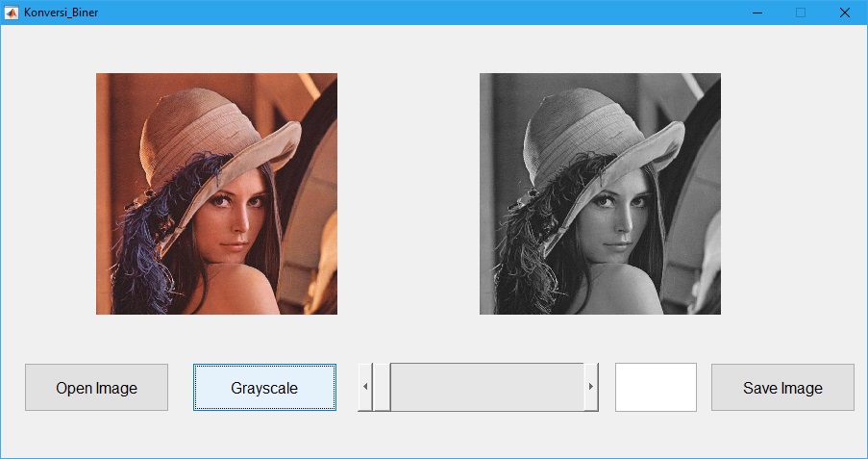Click the grayscale result image
This screenshot has height=459, width=868.
tap(600, 193)
